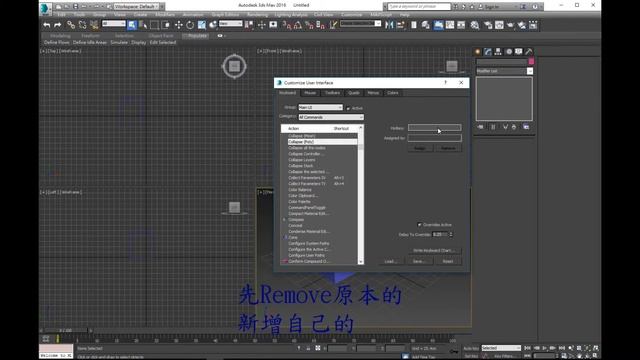Screen dimensions: 640x360
Task: Click Delay To Override spinner arrows
Action: click(x=451, y=234)
